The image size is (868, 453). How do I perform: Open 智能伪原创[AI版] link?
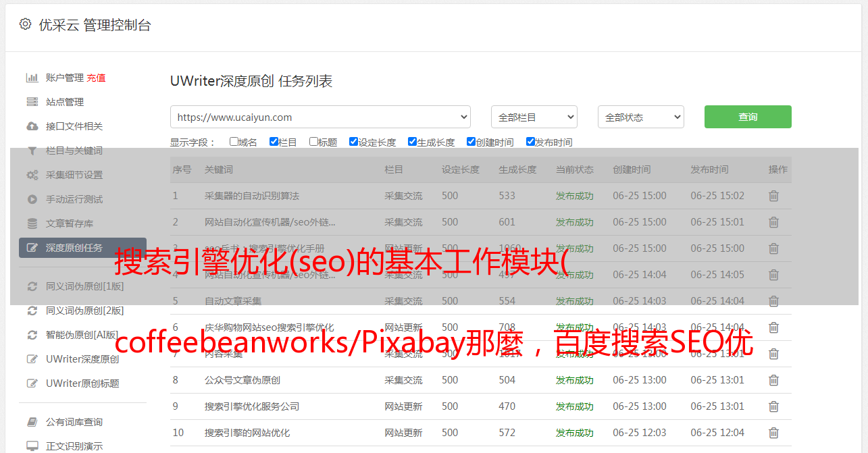click(x=82, y=335)
